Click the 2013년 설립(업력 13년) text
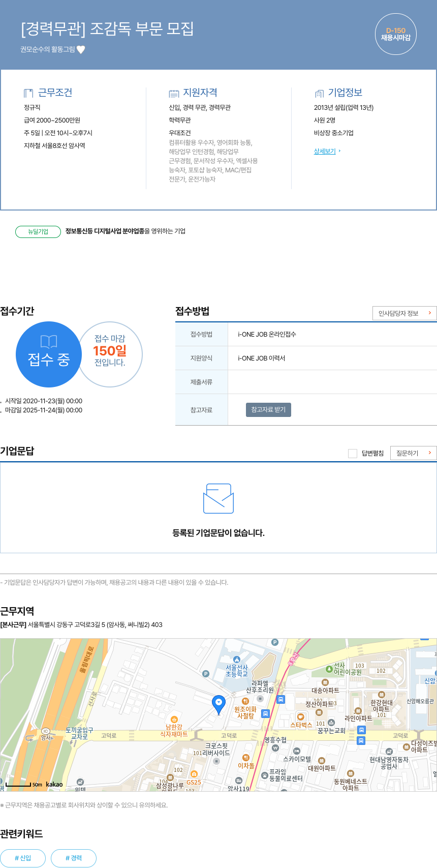 [344, 108]
